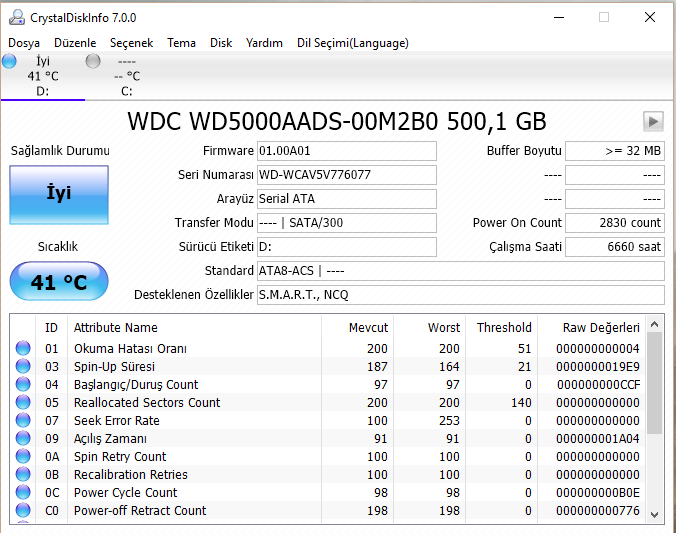Click the CrystalDiskInfo app icon in title bar
Screen dimensions: 676x533
pyautogui.click(x=17, y=17)
